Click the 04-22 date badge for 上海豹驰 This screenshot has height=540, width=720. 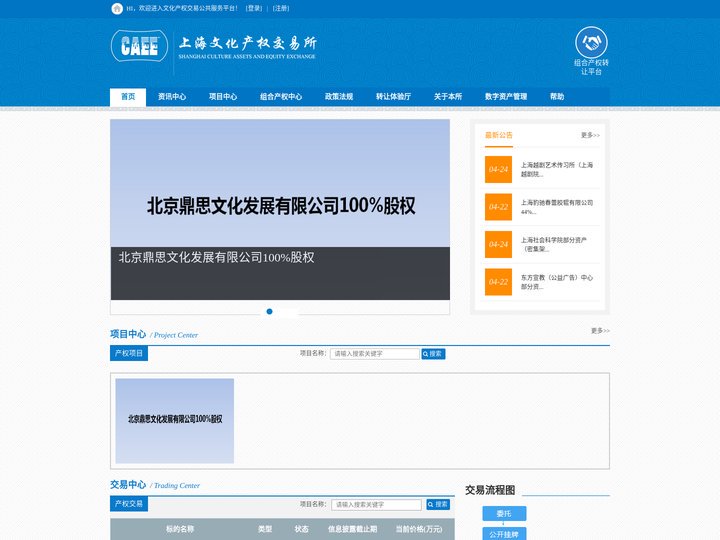498,207
